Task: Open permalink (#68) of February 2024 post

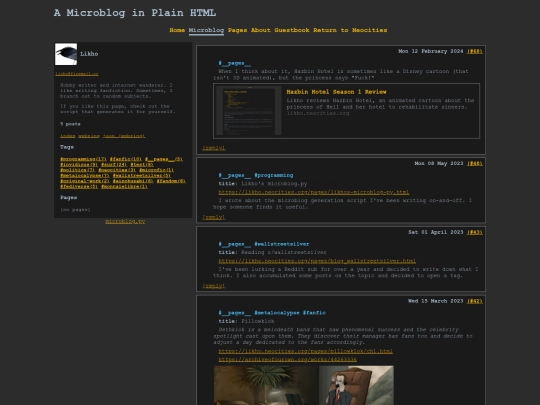Action: pos(475,51)
